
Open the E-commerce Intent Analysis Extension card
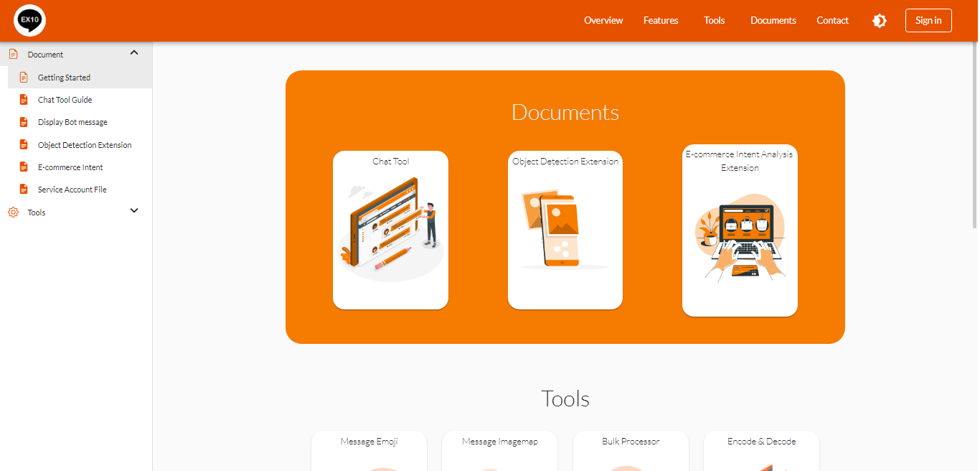coord(740,230)
